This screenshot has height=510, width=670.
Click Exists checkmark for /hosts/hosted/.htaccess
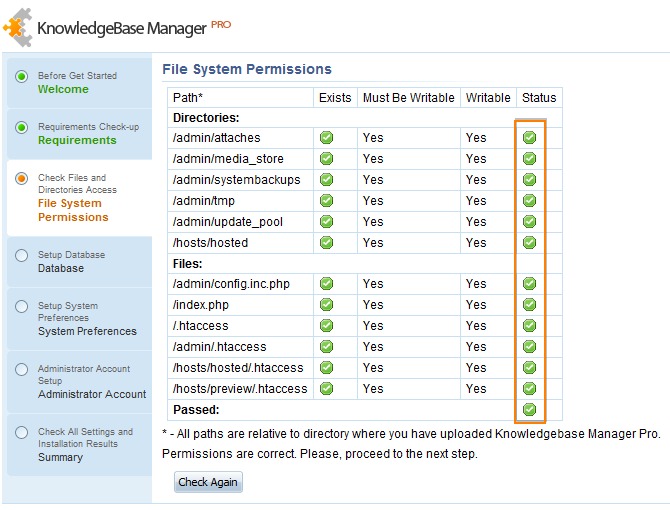coord(326,367)
